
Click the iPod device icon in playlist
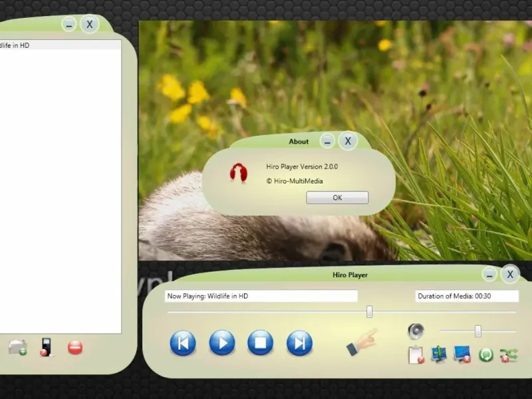coord(46,347)
